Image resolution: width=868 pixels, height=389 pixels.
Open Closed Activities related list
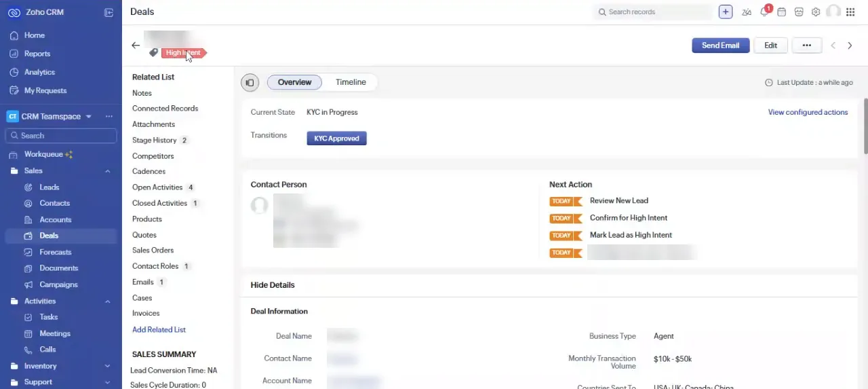point(159,203)
